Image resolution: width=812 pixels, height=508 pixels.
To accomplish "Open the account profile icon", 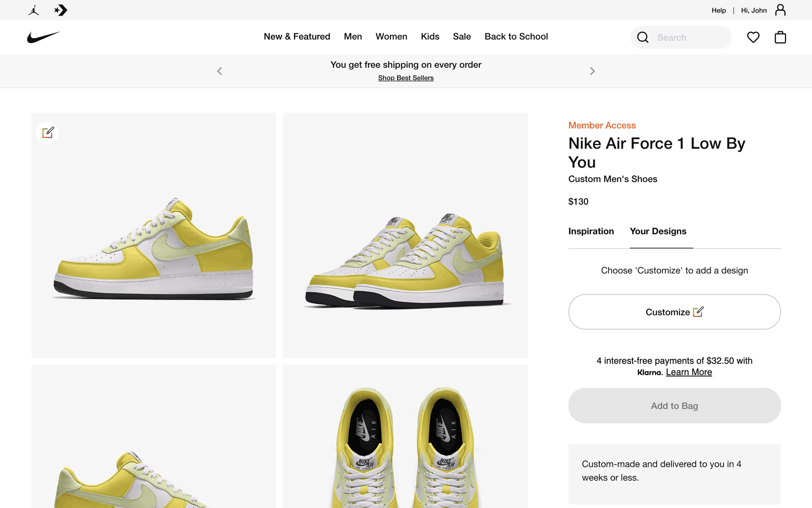I will pyautogui.click(x=780, y=10).
